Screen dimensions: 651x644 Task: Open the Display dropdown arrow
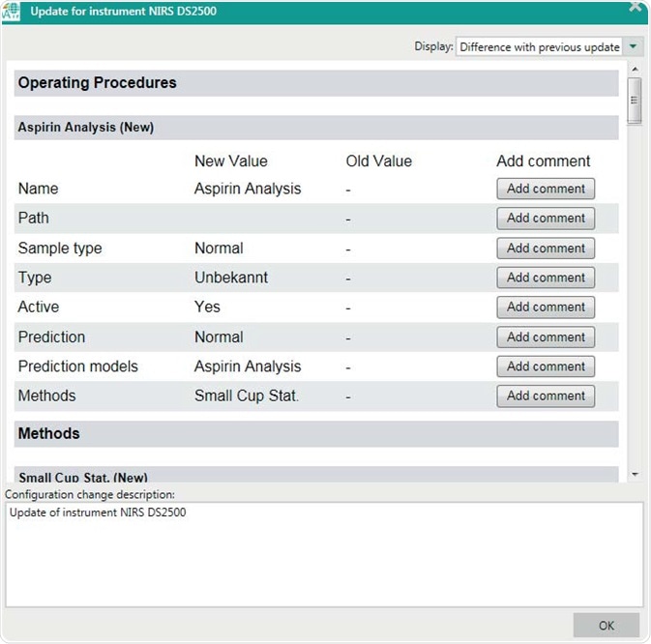click(634, 46)
